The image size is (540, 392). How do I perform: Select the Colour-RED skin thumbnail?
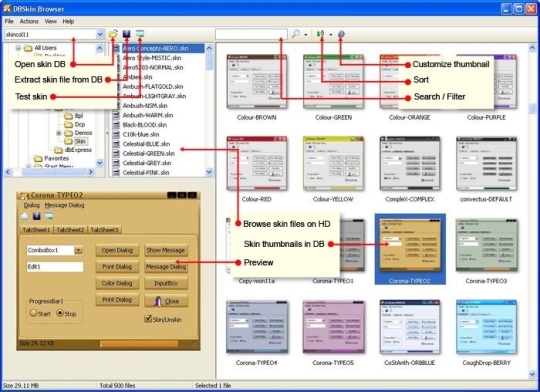coord(257,164)
